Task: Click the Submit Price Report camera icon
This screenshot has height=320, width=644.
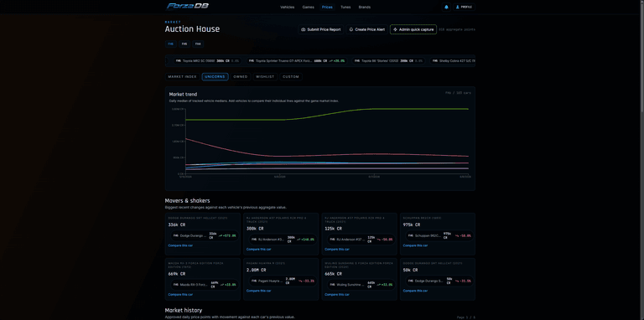Action: [x=303, y=29]
